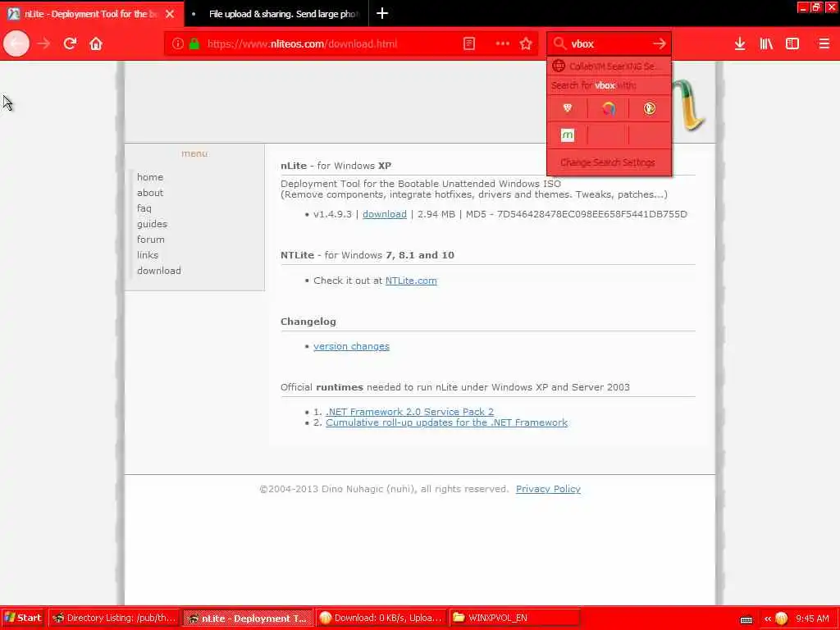
Task: Click the 9:45 AM clock
Action: click(812, 619)
